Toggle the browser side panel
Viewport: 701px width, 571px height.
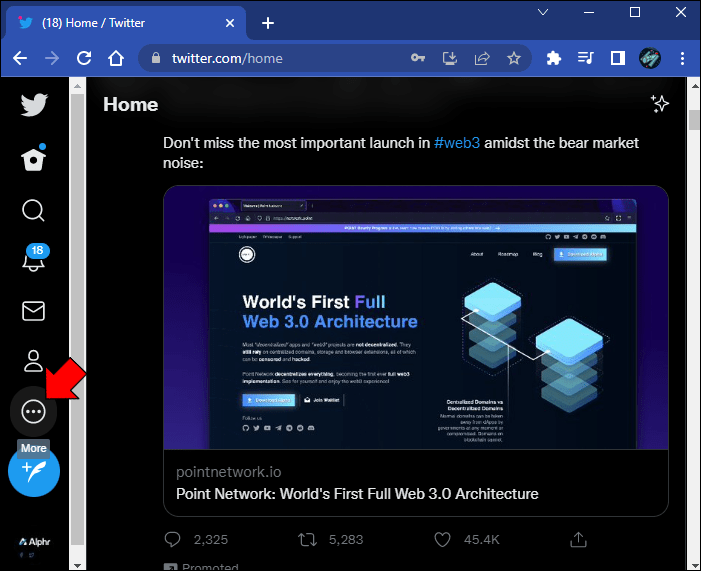pos(618,58)
